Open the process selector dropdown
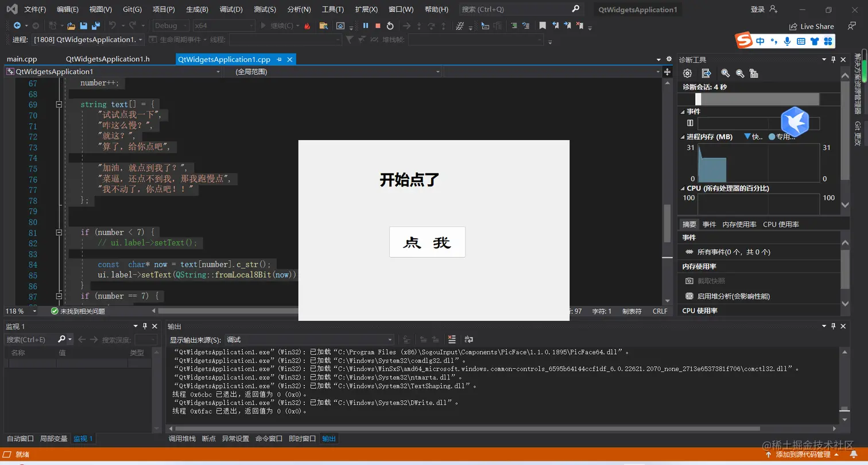 [x=87, y=40]
